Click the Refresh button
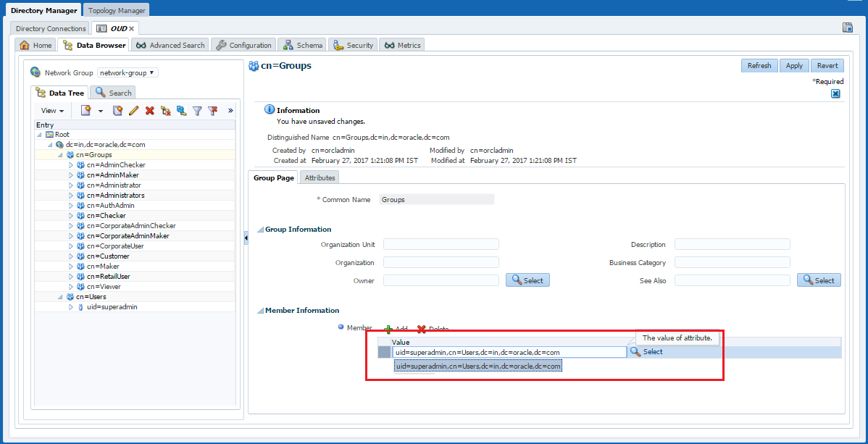The image size is (868, 444). pos(759,65)
